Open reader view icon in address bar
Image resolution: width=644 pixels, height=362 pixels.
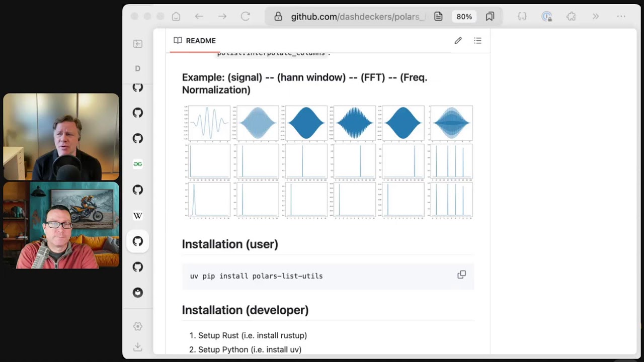click(438, 17)
